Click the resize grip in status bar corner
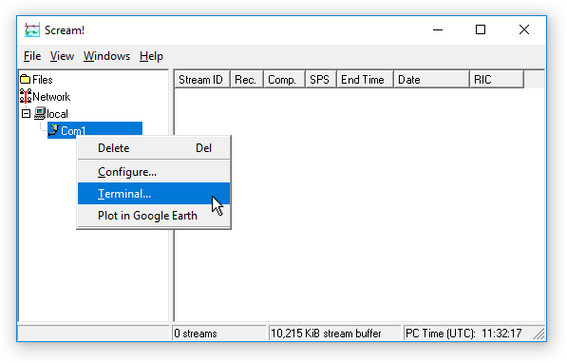This screenshot has height=363, width=567. (539, 334)
